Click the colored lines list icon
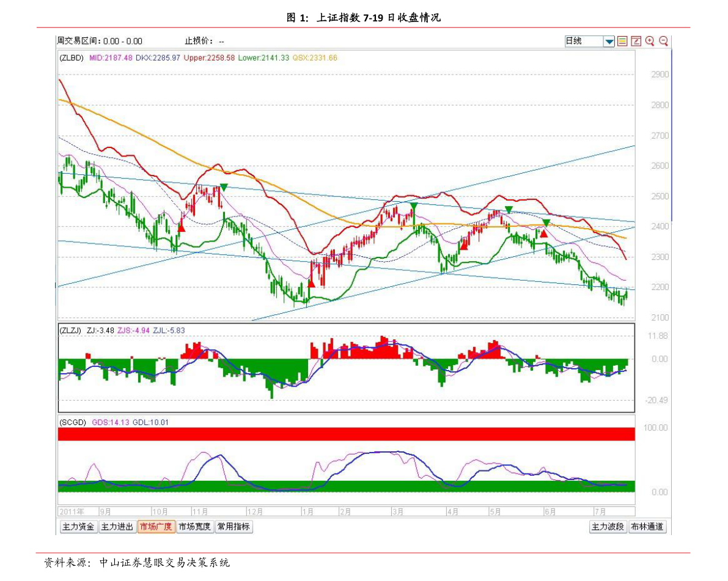 (622, 41)
